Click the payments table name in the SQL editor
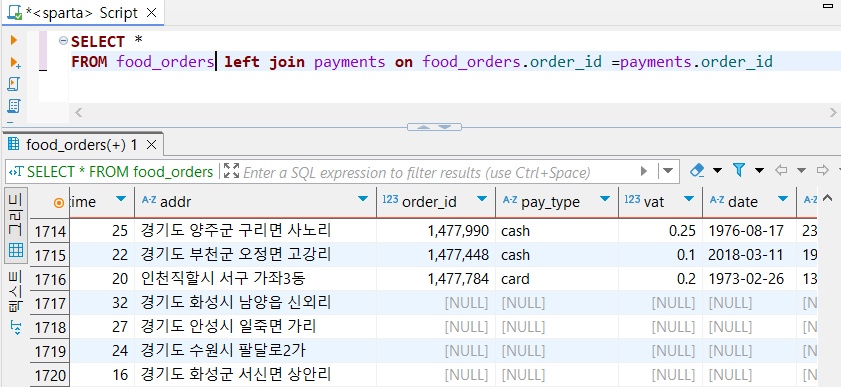Viewport: 841px width, 387px height. (x=349, y=62)
